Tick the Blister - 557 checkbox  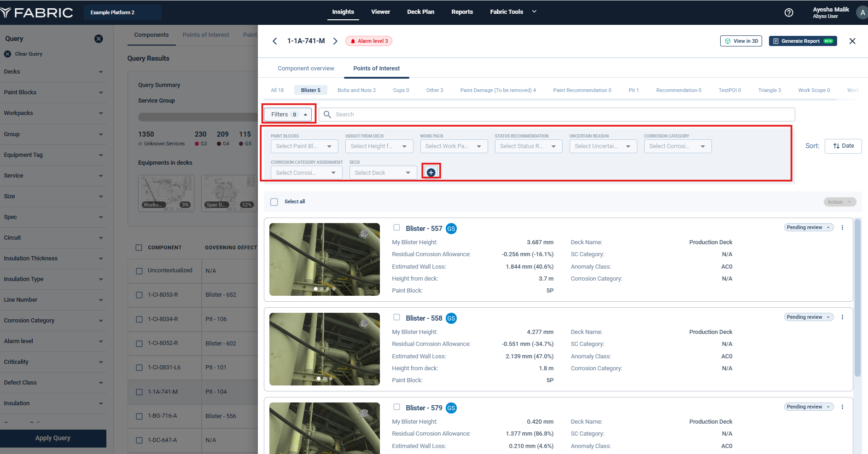396,228
